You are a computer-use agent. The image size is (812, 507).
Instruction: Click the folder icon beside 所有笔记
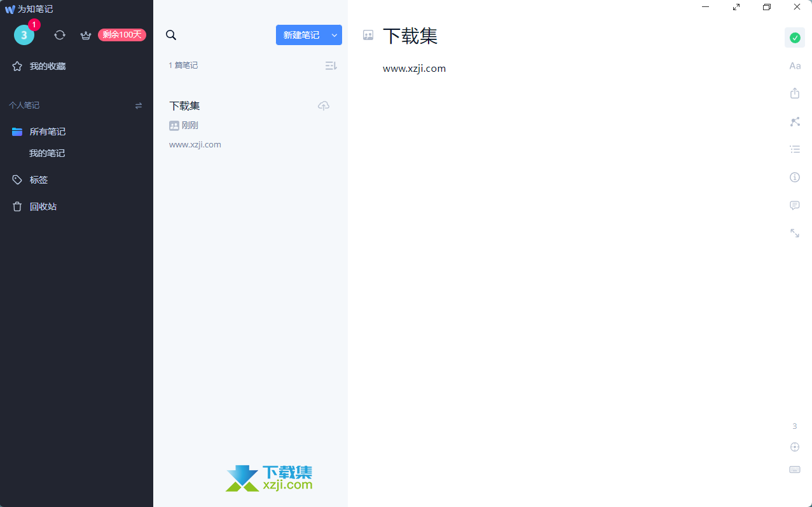point(17,132)
